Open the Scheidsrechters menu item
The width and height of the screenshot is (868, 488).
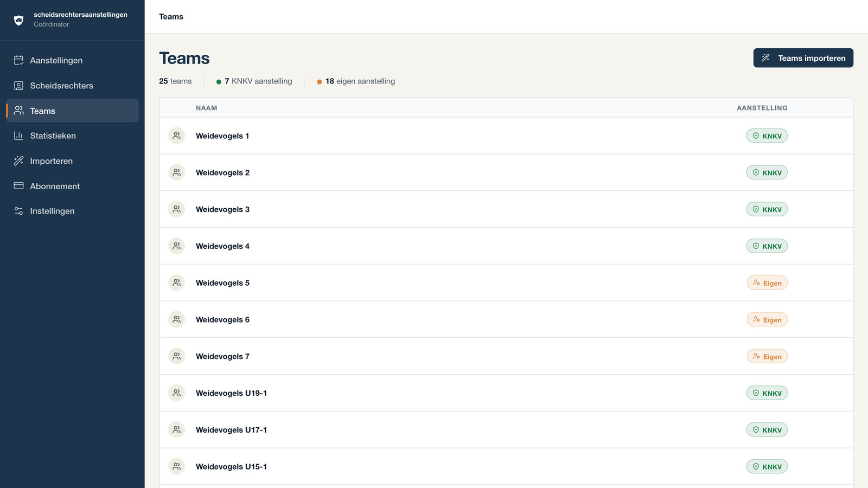point(72,86)
